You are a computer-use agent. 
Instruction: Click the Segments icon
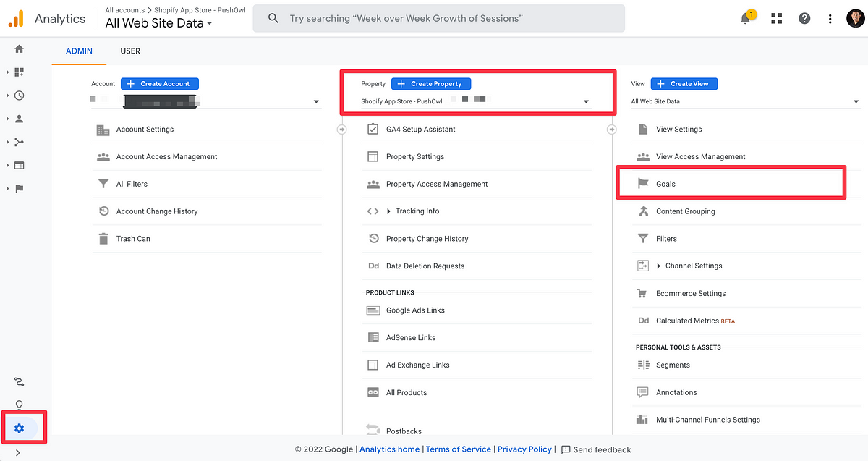pyautogui.click(x=643, y=365)
